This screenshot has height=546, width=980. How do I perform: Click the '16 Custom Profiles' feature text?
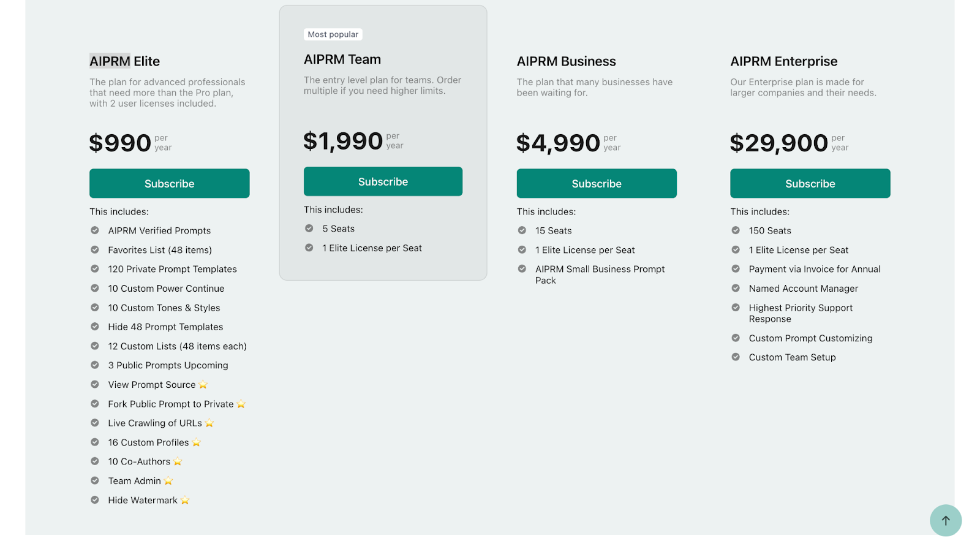point(148,442)
